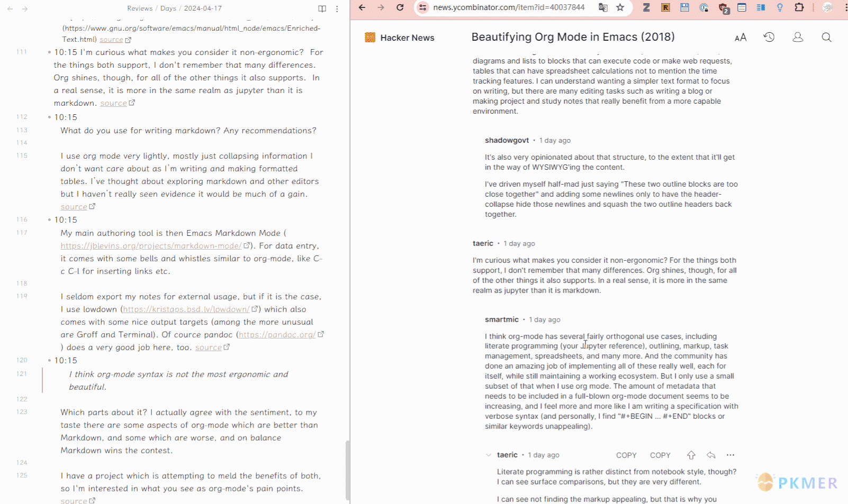The height and width of the screenshot is (504, 848).
Task: Click the blue reader panel extension icon
Action: (x=761, y=7)
